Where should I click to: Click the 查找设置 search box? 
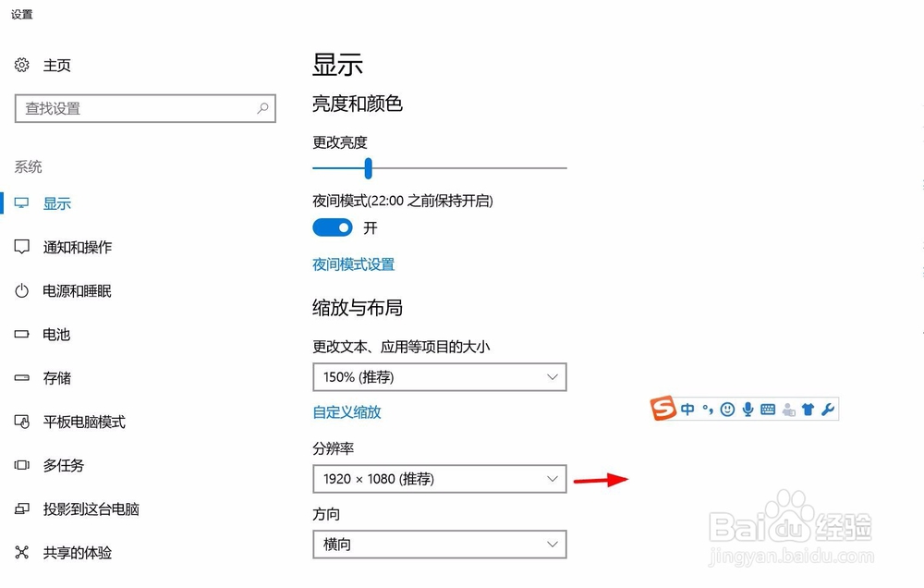pos(144,108)
